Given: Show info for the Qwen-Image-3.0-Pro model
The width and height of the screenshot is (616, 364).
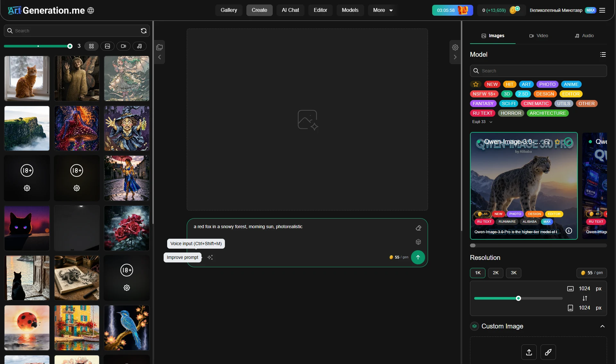Looking at the screenshot, I should 569,231.
